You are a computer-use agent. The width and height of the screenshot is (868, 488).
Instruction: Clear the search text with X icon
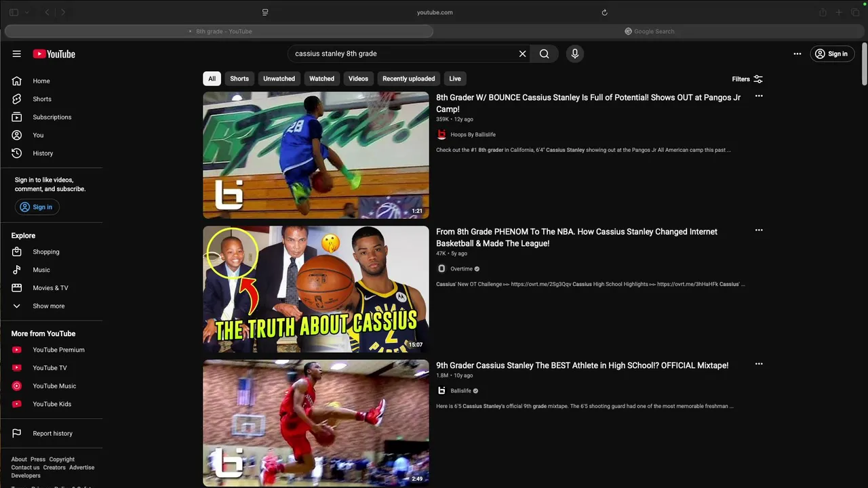(522, 54)
